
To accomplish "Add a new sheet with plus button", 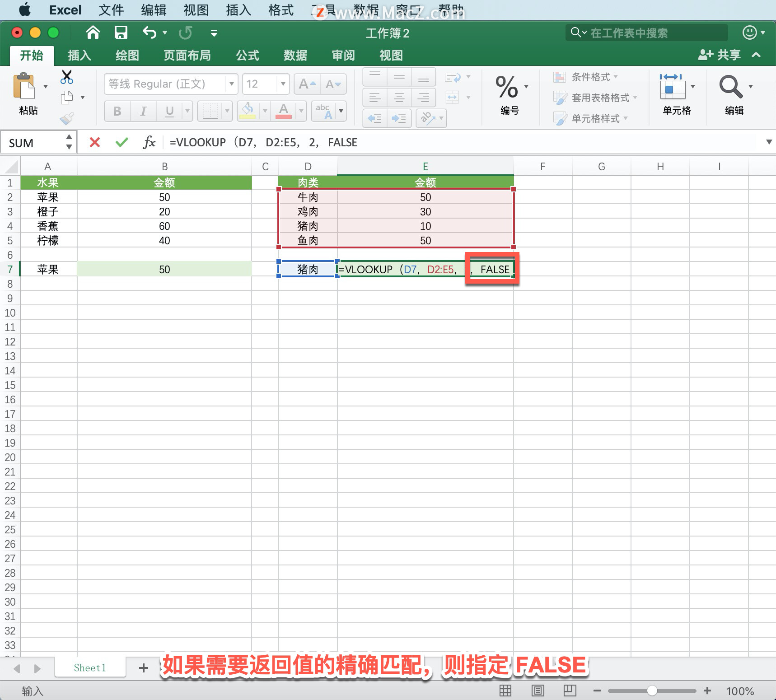I will (x=144, y=668).
